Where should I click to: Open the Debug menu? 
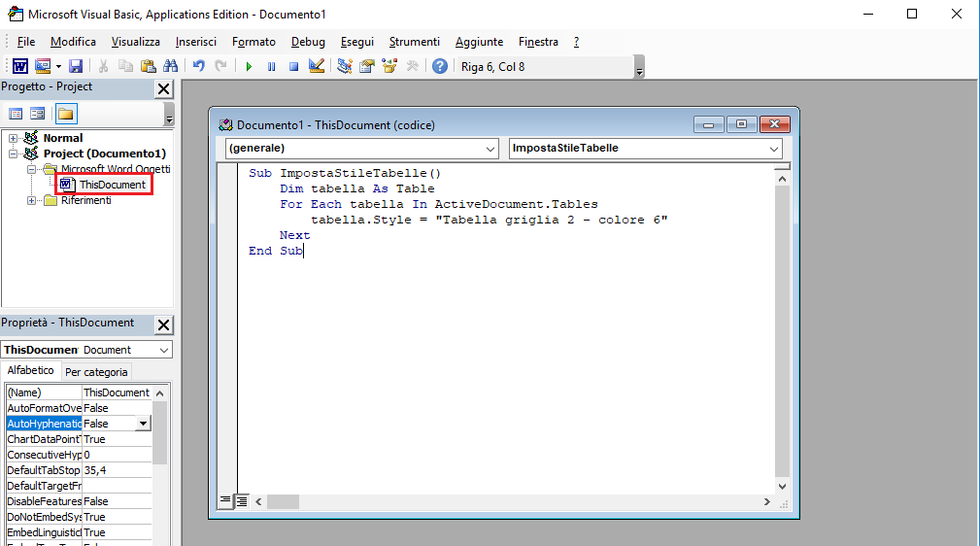point(308,42)
